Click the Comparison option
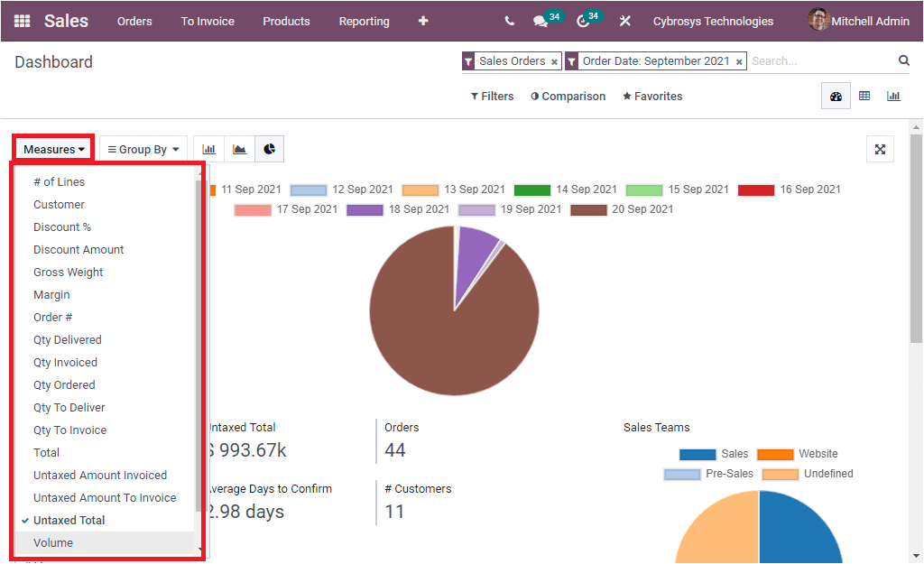The width and height of the screenshot is (924, 564). 568,96
